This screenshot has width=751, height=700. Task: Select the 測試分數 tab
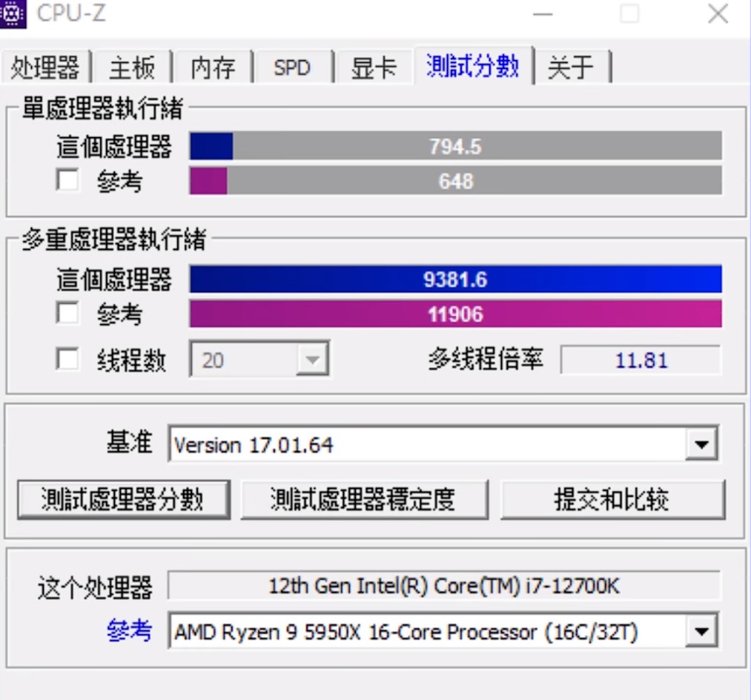pos(473,66)
